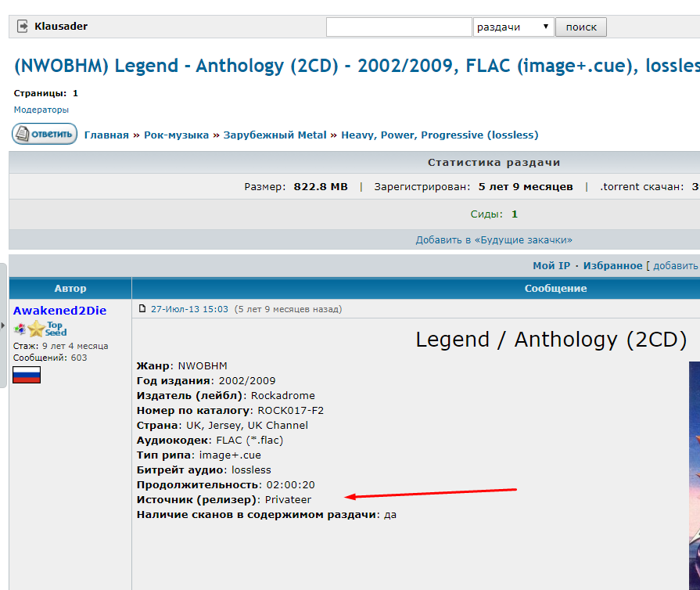This screenshot has width=700, height=590.
Task: Select country UK, Jersey, UK Channel
Action: coord(247,425)
